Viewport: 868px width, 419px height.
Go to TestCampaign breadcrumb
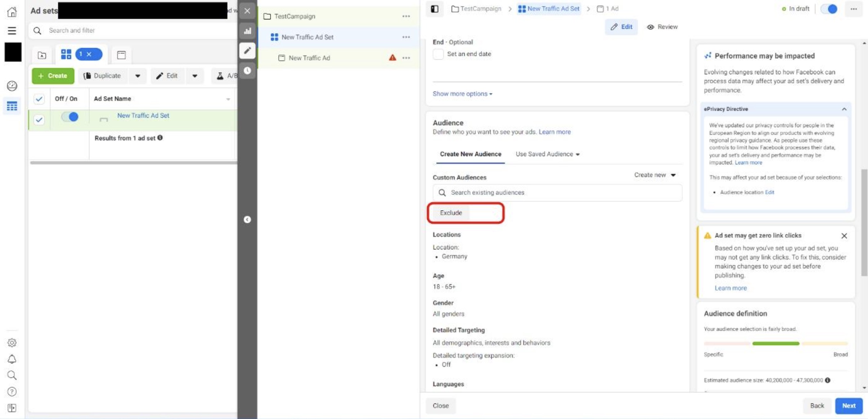tap(476, 9)
